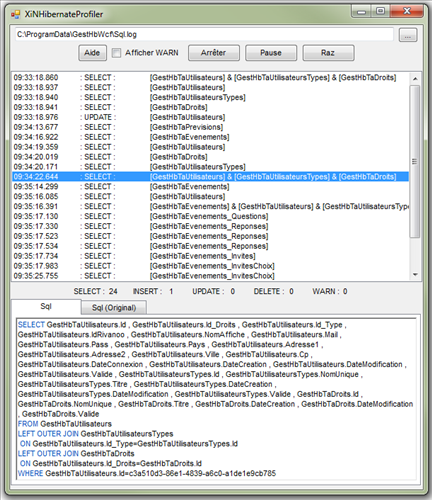
Task: Select the 09:33:18.976 UPDATE log entry
Action: (210, 117)
